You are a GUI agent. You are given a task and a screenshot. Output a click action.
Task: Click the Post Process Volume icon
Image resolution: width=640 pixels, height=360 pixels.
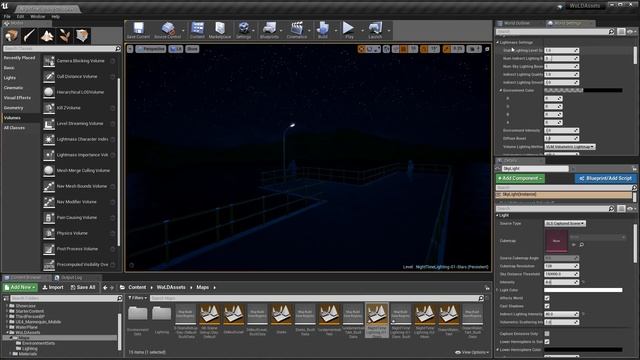(x=49, y=249)
